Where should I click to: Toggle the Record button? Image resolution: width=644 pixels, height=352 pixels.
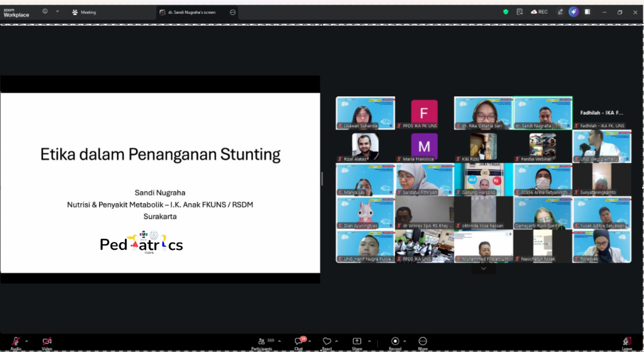click(x=395, y=342)
